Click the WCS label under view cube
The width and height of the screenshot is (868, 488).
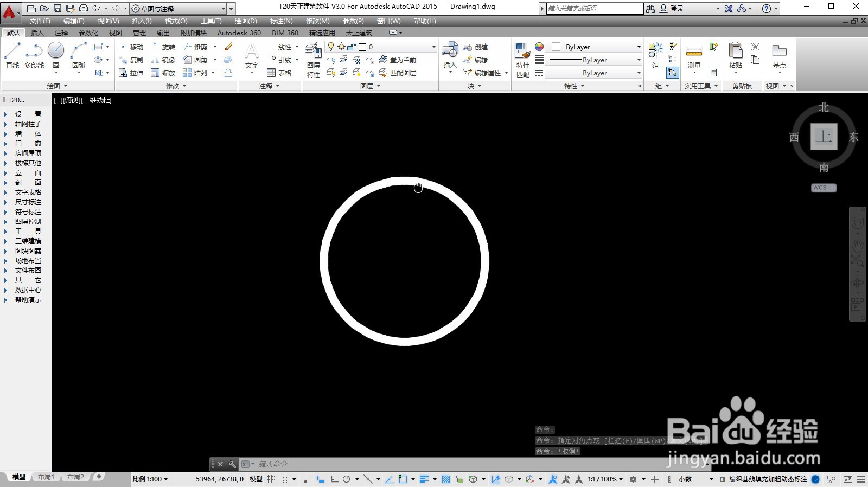coord(824,188)
